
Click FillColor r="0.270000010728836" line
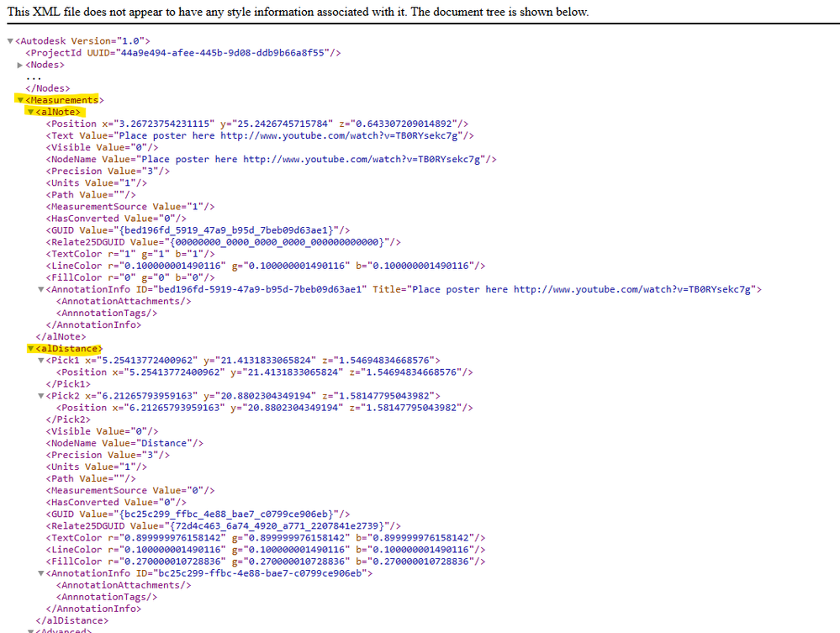[x=266, y=562]
